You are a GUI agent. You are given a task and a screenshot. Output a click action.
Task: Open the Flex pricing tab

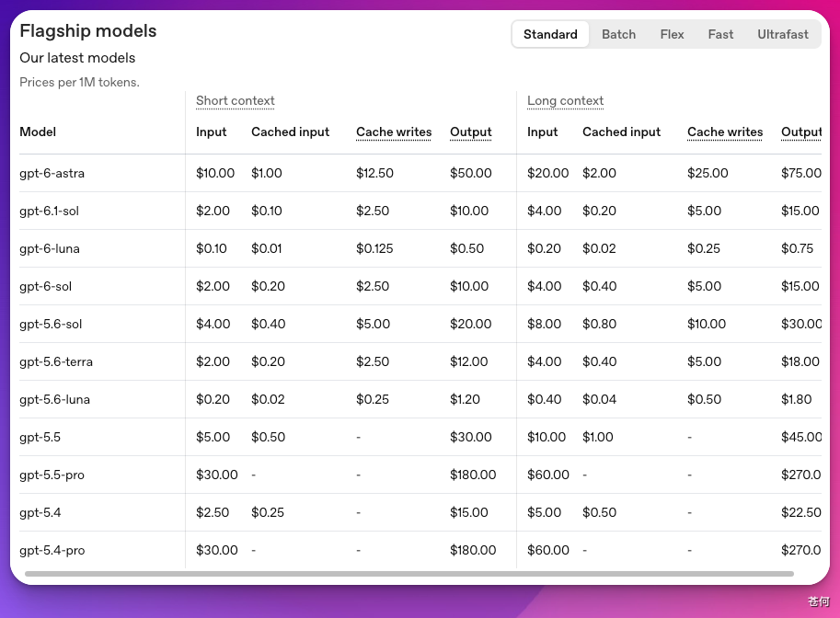point(672,34)
